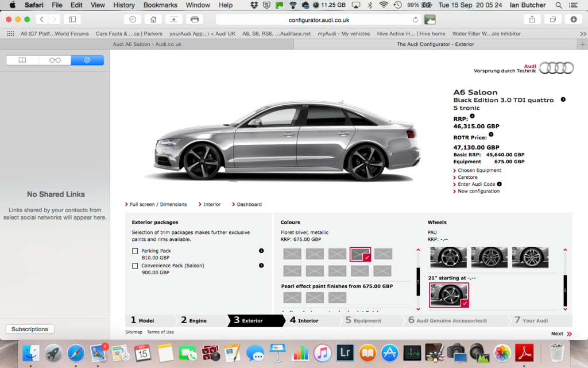Go to step 2 Engine
Viewport: 588px width, 368px height.
point(201,320)
